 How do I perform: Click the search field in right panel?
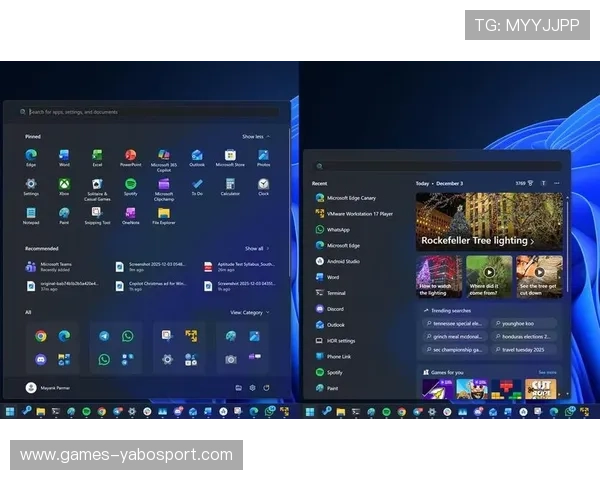pos(438,166)
